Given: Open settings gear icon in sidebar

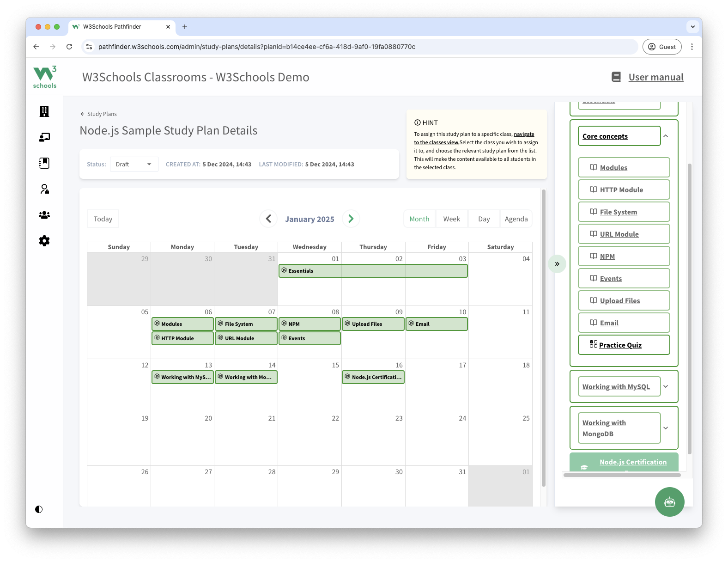Looking at the screenshot, I should (x=44, y=241).
